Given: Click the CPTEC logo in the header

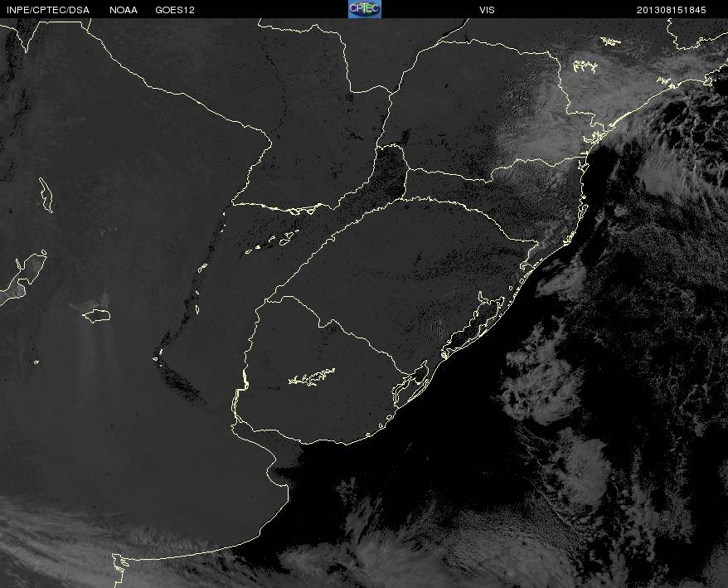Looking at the screenshot, I should pos(365,9).
